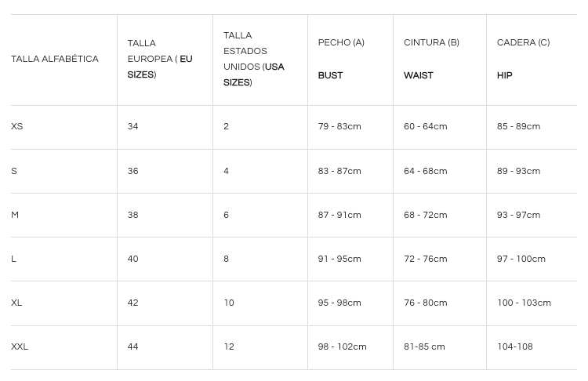Click the CADERA (C) HIP header
588x381 pixels.
click(x=523, y=60)
